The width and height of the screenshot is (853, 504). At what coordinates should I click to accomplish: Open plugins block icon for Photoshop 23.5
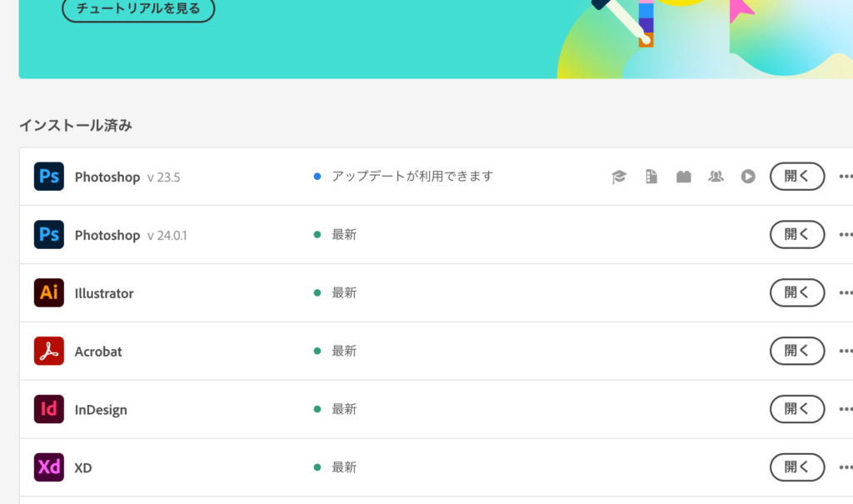[x=684, y=177]
